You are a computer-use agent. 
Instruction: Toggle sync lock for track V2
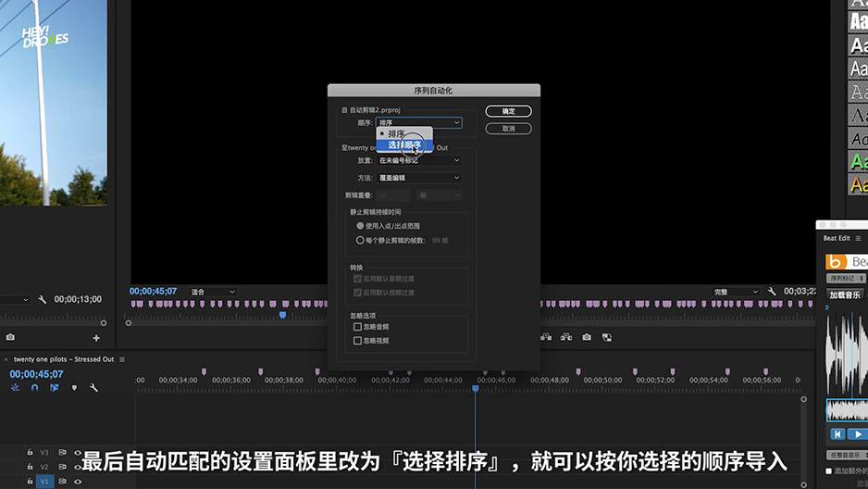(x=62, y=467)
